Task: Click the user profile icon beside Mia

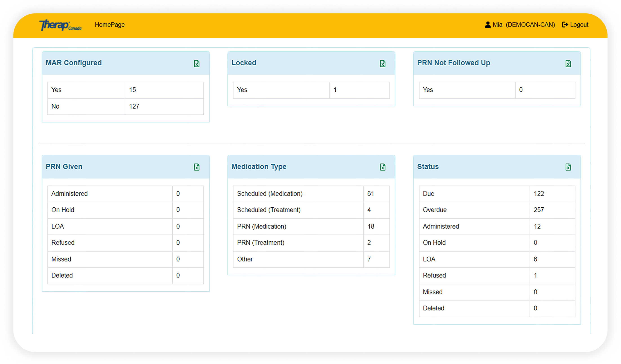Action: [488, 25]
